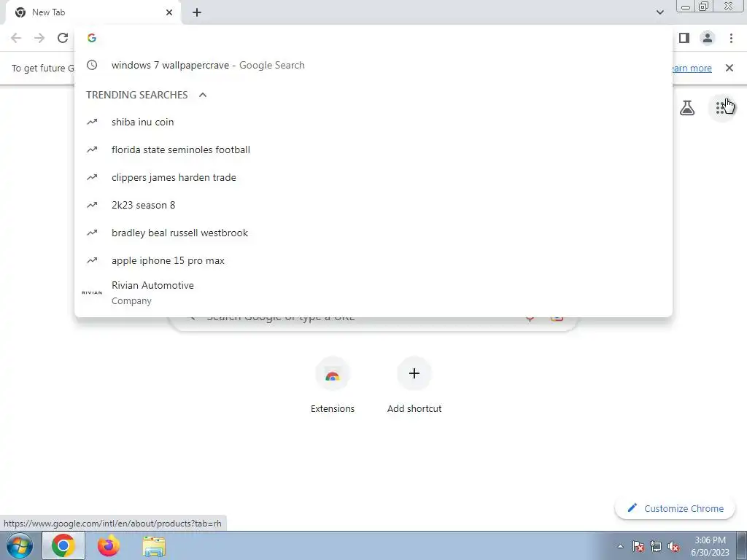Open the Google apps grid icon
The image size is (747, 560).
click(722, 108)
